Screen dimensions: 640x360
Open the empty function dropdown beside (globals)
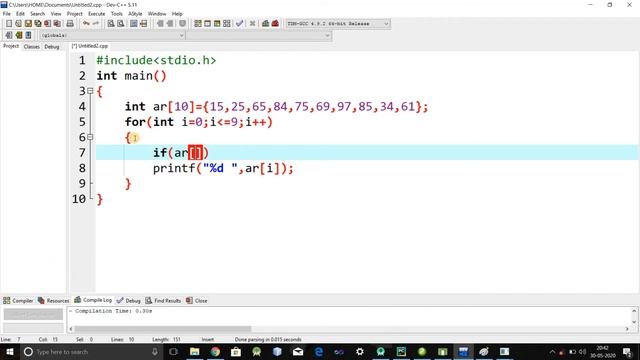point(259,36)
